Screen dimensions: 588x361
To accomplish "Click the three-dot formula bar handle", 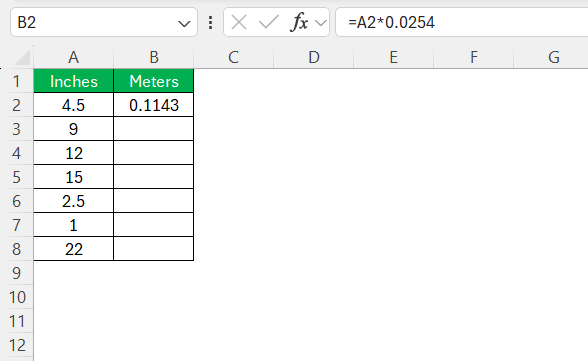I will pos(211,22).
